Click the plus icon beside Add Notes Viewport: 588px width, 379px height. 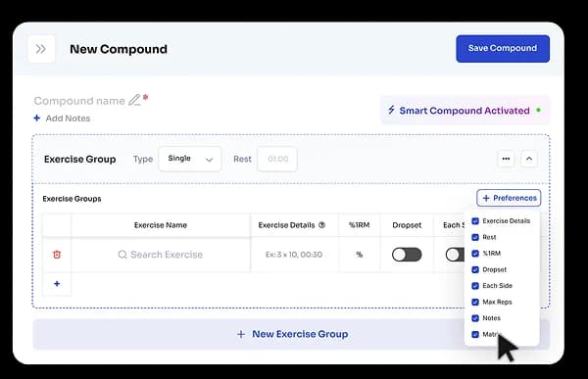pyautogui.click(x=37, y=118)
